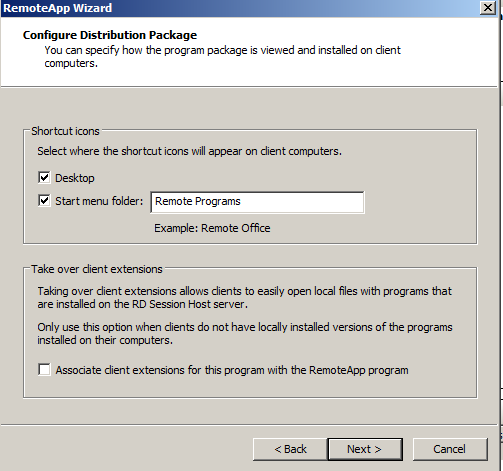Viewport: 503px width, 471px height.
Task: Click the 'Example: Remote Office' hint text
Action: (212, 228)
